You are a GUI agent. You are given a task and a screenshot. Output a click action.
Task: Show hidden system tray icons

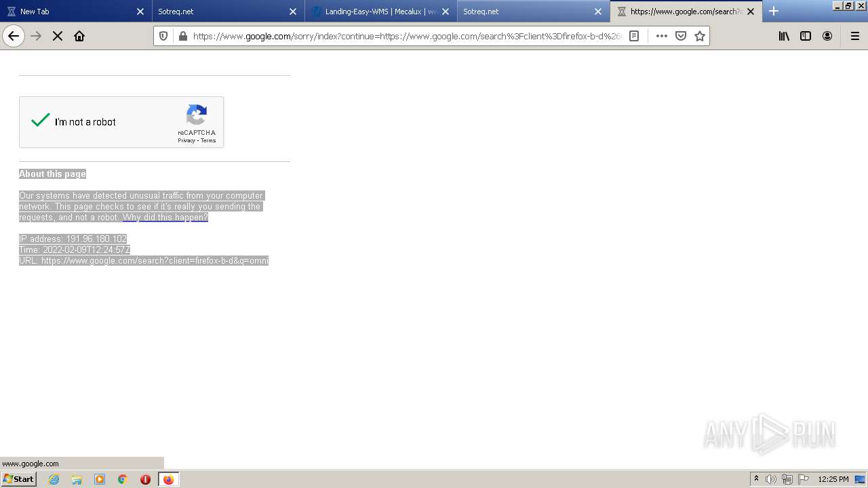coord(756,479)
